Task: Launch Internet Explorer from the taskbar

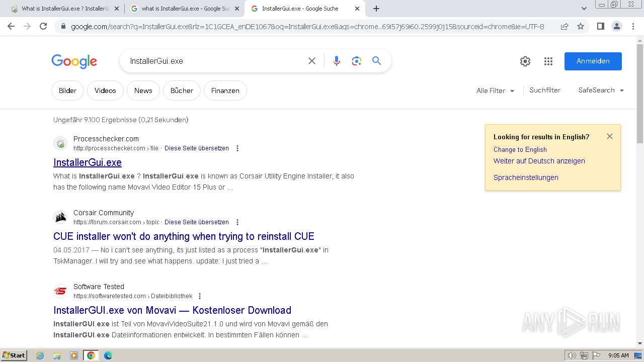Action: point(40,355)
